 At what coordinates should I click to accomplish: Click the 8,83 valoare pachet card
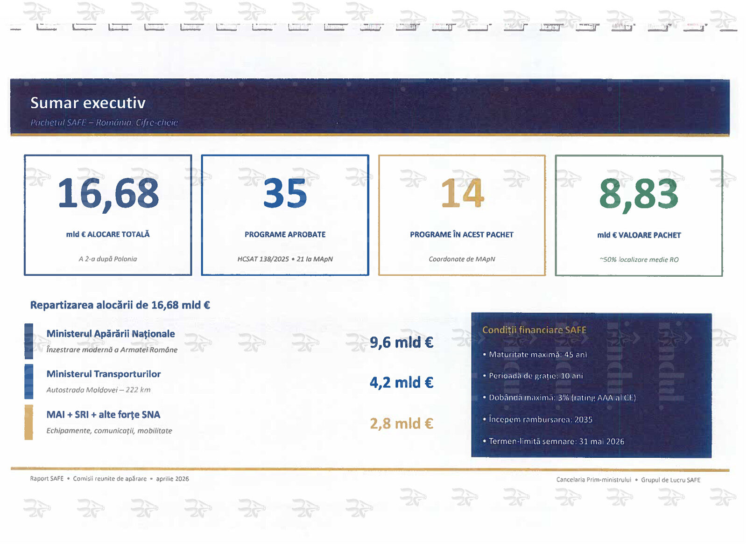tap(639, 216)
